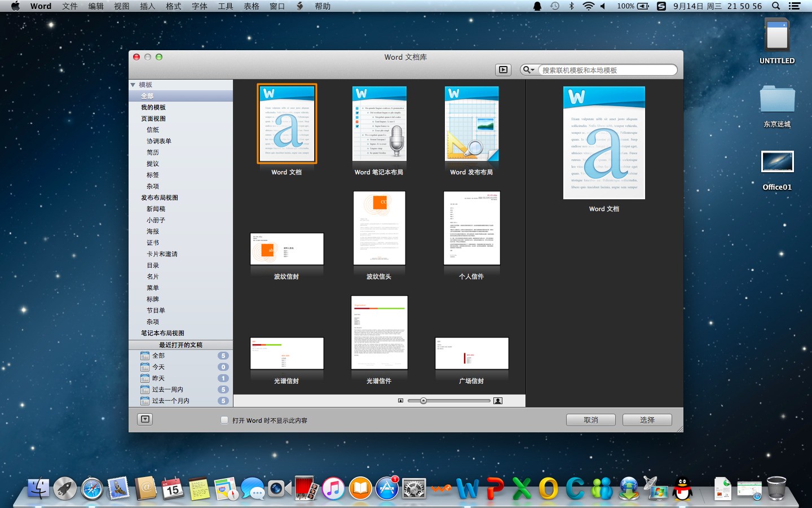This screenshot has width=812, height=508.
Task: Click the 选择 button
Action: tap(647, 420)
